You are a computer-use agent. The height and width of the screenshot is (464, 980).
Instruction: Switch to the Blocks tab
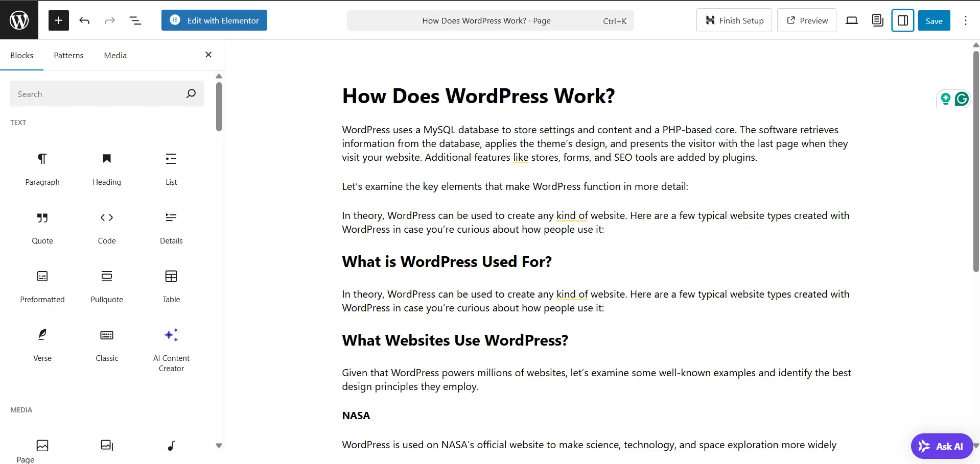coord(21,55)
